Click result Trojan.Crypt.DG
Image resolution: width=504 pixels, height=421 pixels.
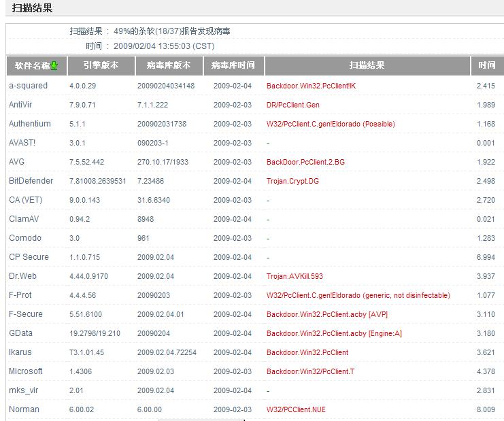[293, 181]
